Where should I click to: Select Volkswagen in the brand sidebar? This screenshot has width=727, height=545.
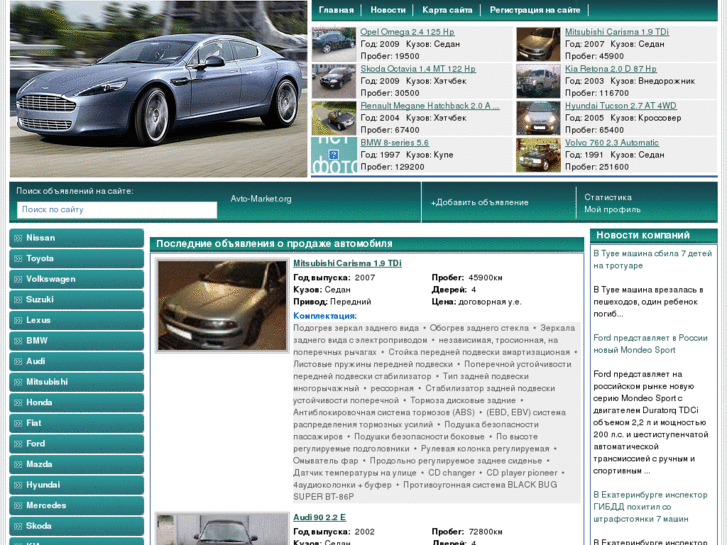coord(77,279)
